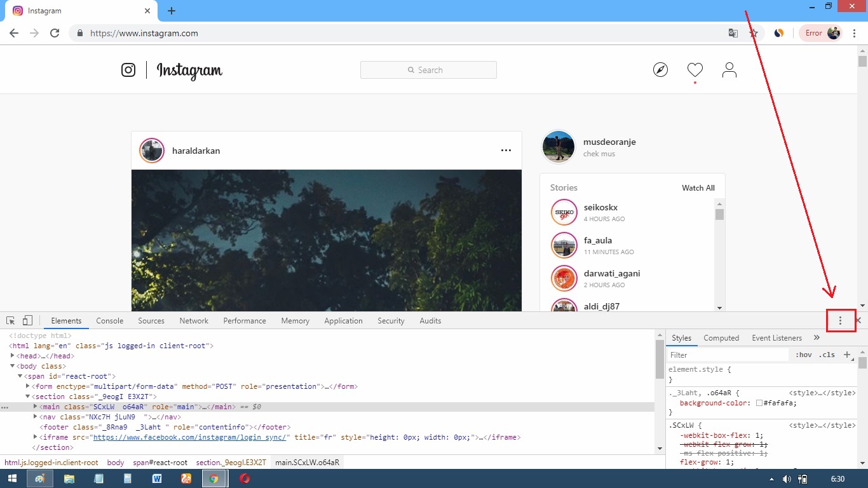Open the Microsoft Word taskbar icon
Image resolution: width=868 pixels, height=488 pixels.
point(156,478)
